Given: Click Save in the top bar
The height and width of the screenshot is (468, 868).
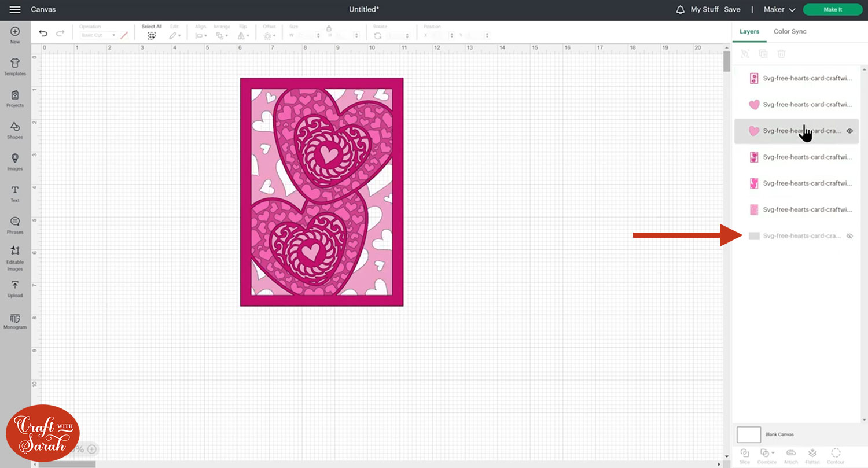Looking at the screenshot, I should point(732,10).
